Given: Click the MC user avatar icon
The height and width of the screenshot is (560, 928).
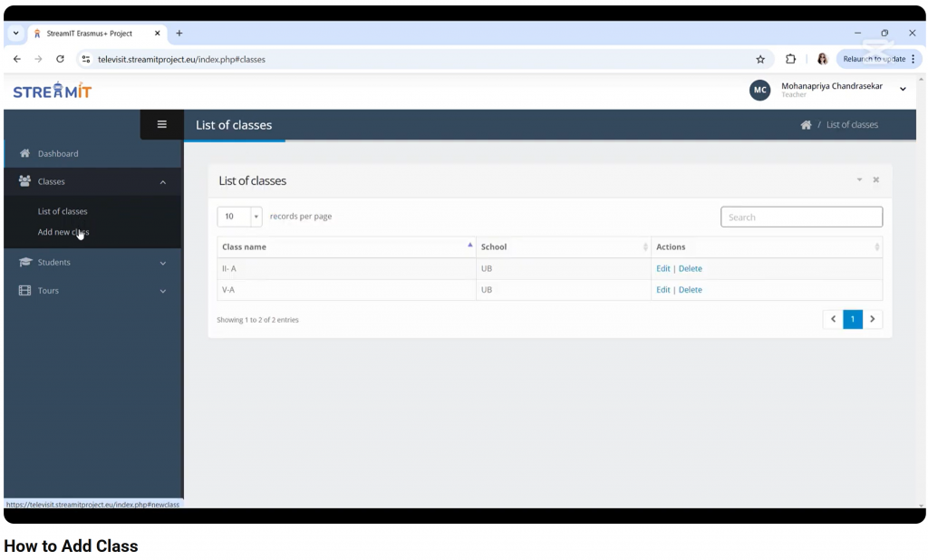Looking at the screenshot, I should pos(759,90).
